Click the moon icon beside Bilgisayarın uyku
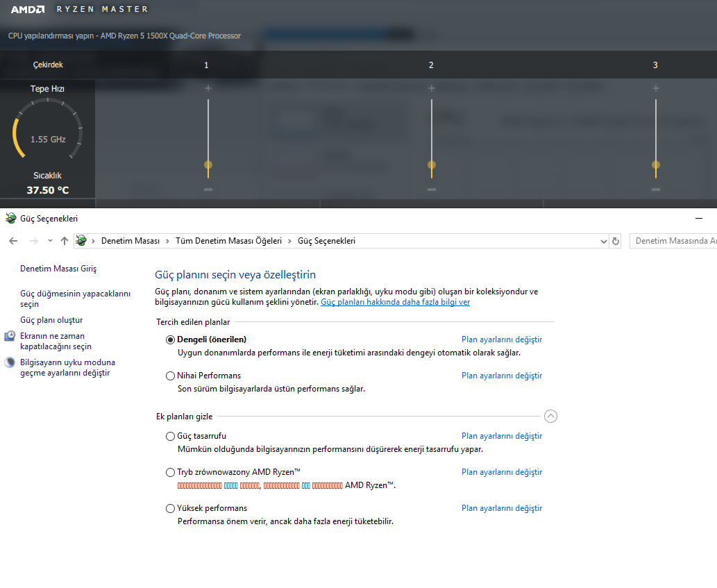 [10, 362]
